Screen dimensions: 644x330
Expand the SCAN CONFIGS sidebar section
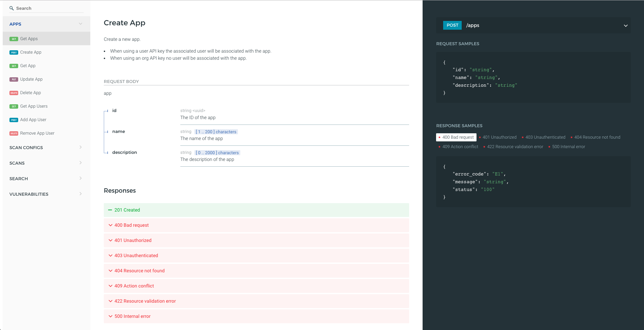80,147
